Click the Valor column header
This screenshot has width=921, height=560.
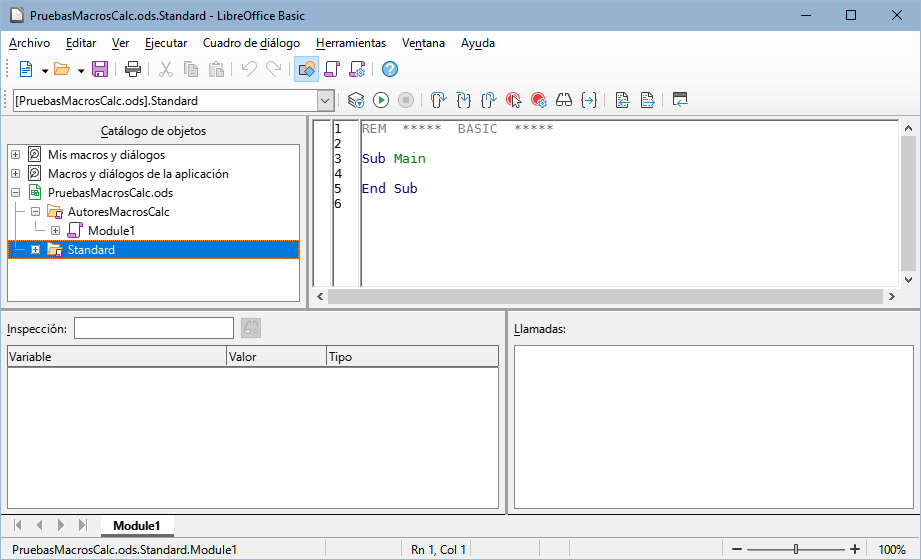(x=277, y=357)
